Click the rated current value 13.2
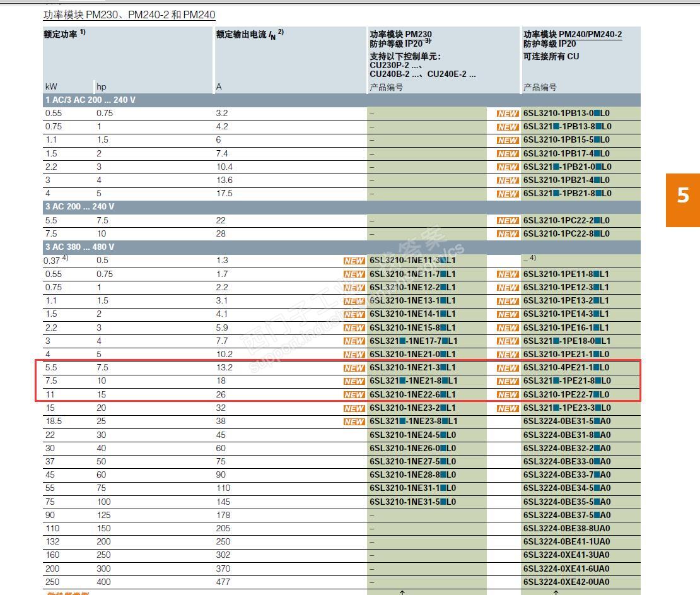The width and height of the screenshot is (700, 595). (224, 368)
